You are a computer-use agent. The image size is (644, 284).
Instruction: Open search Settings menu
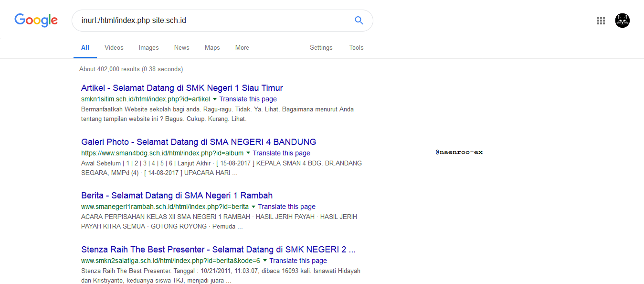[x=321, y=48]
